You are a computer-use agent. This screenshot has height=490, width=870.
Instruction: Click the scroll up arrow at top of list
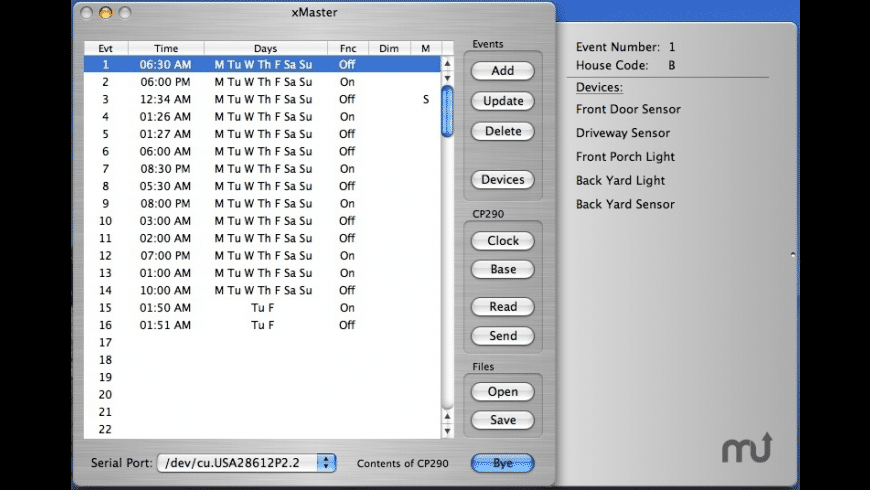(447, 64)
